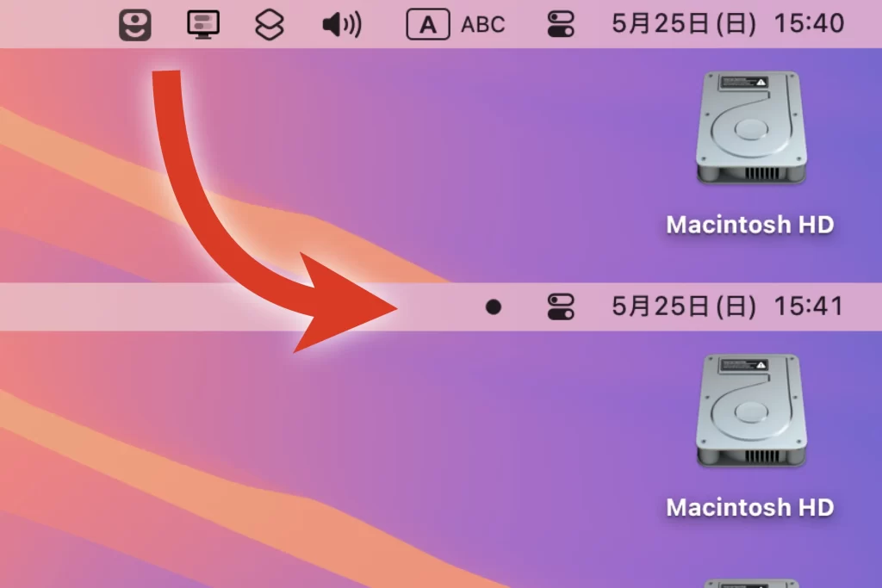This screenshot has height=588, width=882.
Task: Select the Macintosh HD drive icon under the 15:40 bar
Action: click(x=751, y=127)
